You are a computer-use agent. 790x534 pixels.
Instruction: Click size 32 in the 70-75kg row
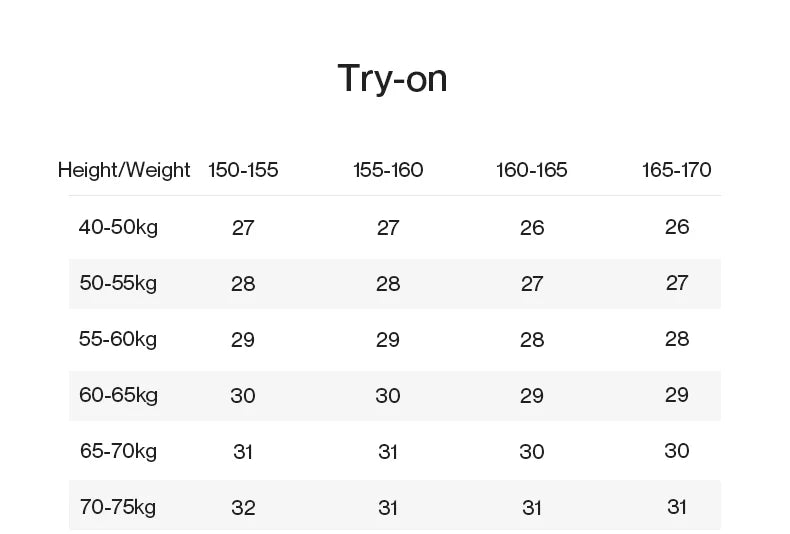(x=243, y=508)
